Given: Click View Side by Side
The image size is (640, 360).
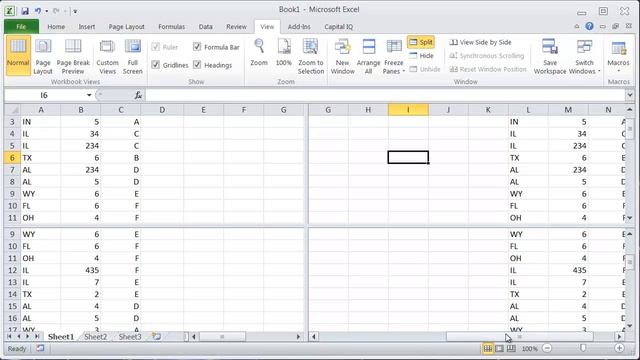Looking at the screenshot, I should click(480, 42).
